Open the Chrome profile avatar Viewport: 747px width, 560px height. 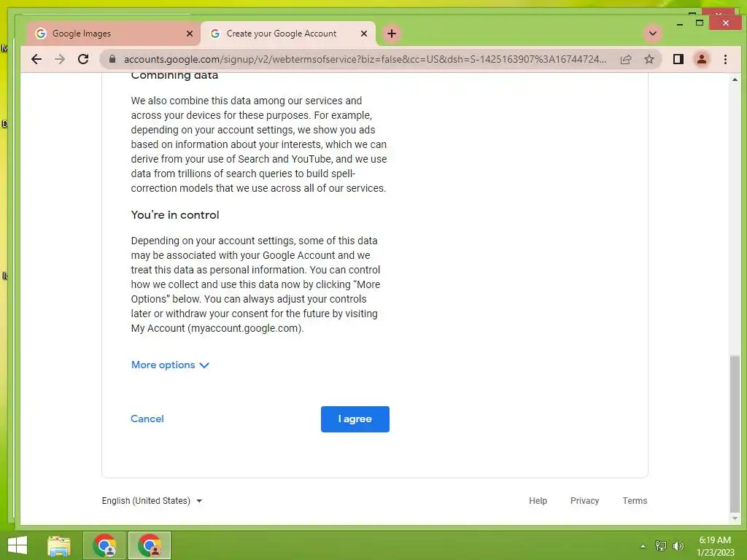coord(701,59)
